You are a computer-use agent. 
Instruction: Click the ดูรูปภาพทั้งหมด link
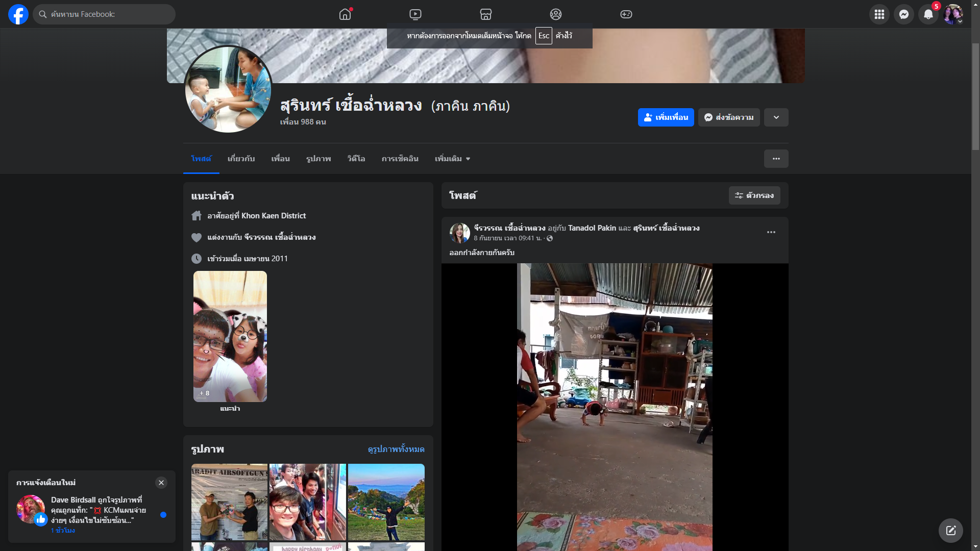point(396,449)
